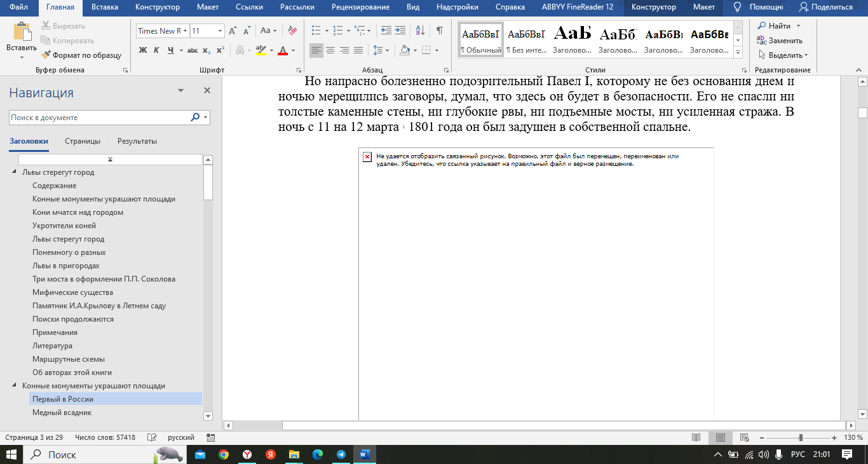Clear all formatting with eraser icon
Image resolution: width=868 pixels, height=464 pixels.
coord(292,31)
